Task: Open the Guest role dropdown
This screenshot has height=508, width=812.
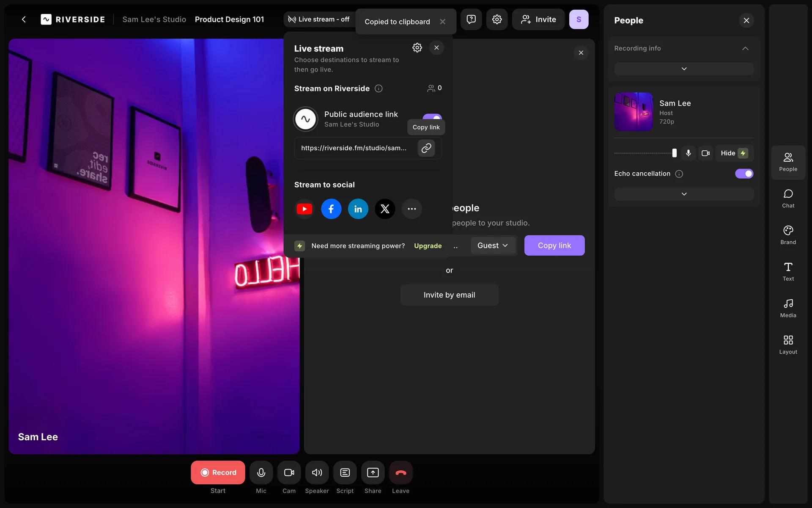Action: (493, 246)
